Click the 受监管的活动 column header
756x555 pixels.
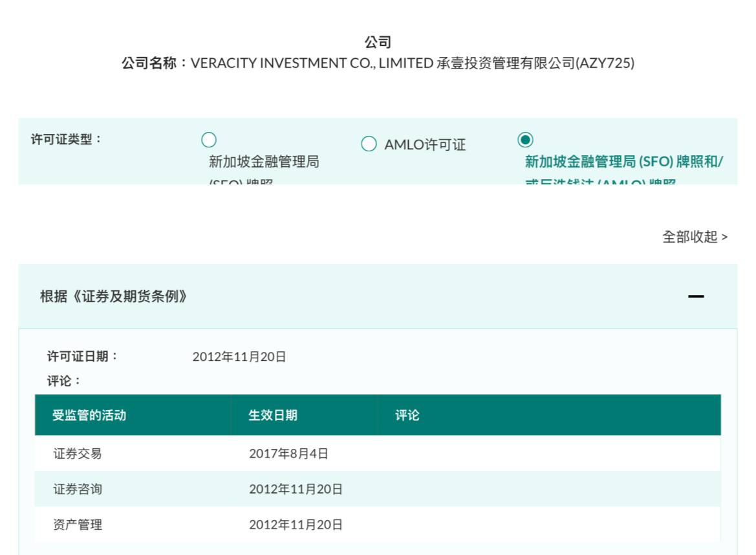89,415
